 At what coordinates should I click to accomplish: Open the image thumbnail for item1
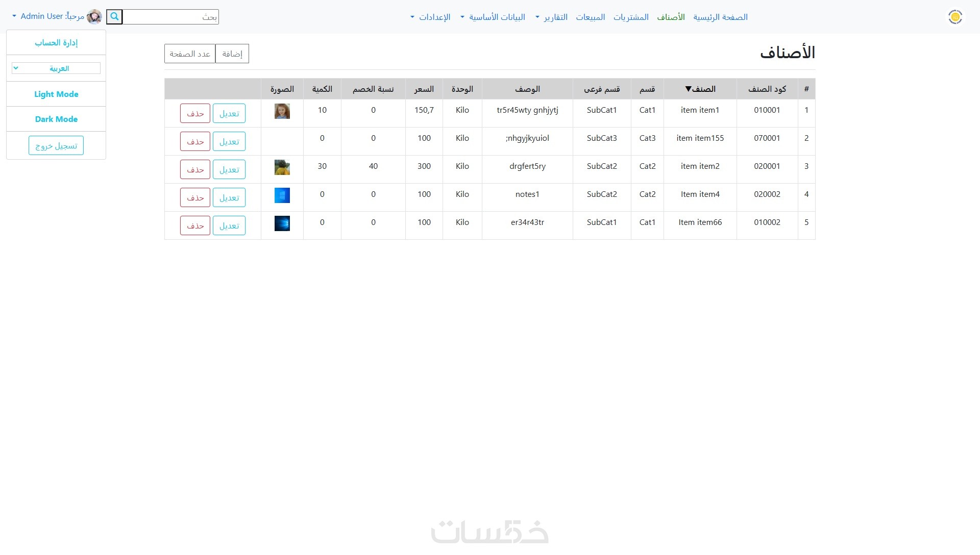282,111
